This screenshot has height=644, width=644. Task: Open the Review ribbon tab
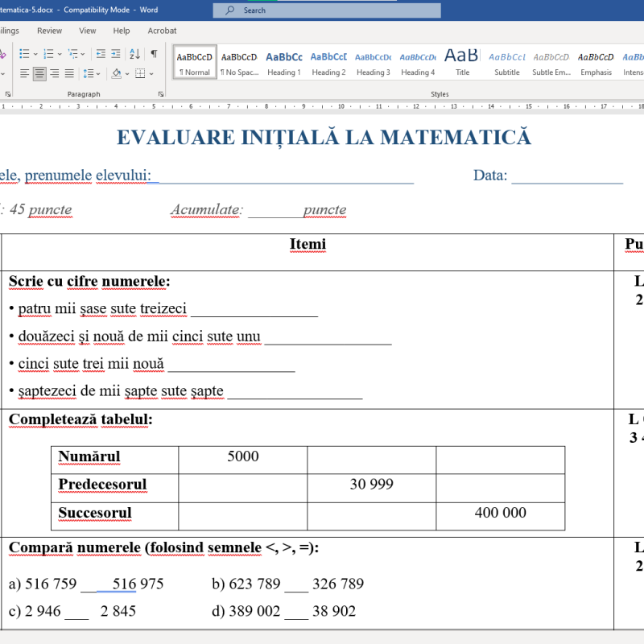coord(49,31)
